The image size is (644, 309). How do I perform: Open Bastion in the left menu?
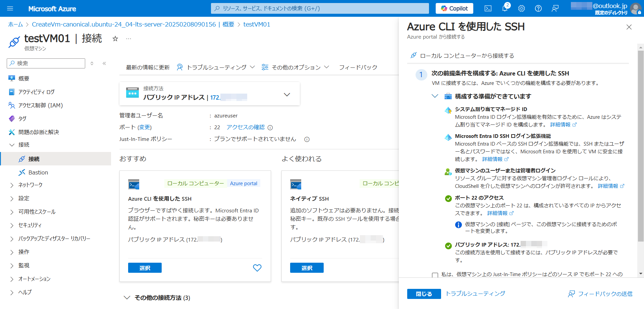click(38, 172)
